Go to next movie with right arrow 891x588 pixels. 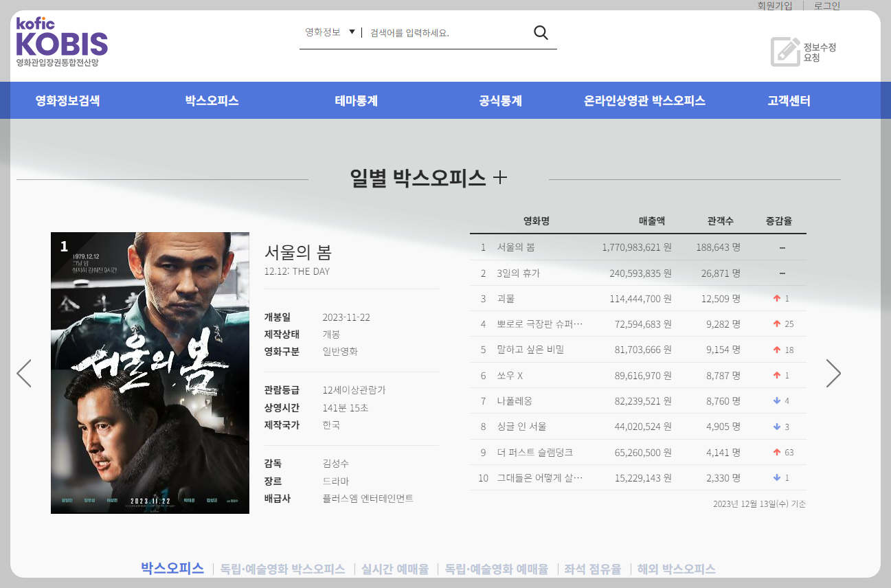(833, 373)
